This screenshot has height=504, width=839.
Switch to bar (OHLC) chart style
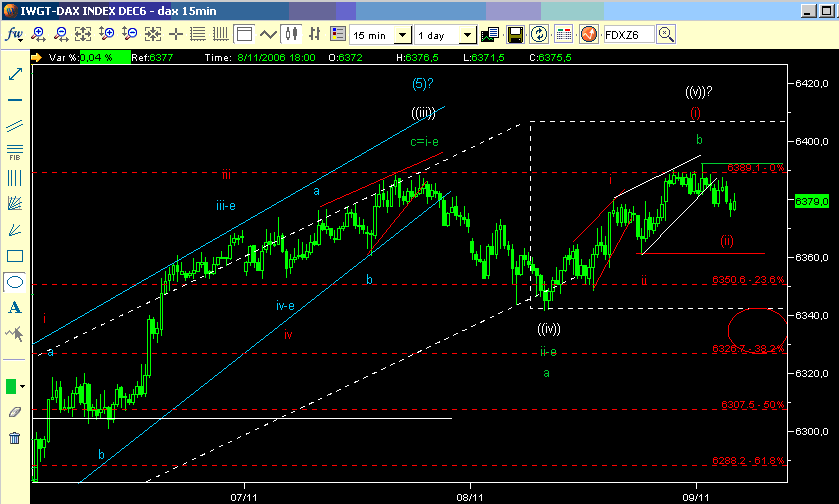[315, 35]
